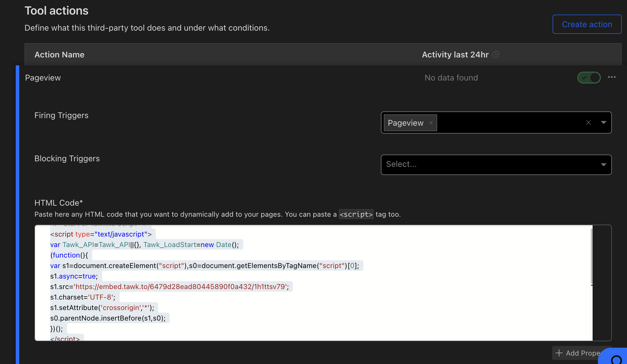
Task: Click the Activity last 24hr column header
Action: click(455, 54)
